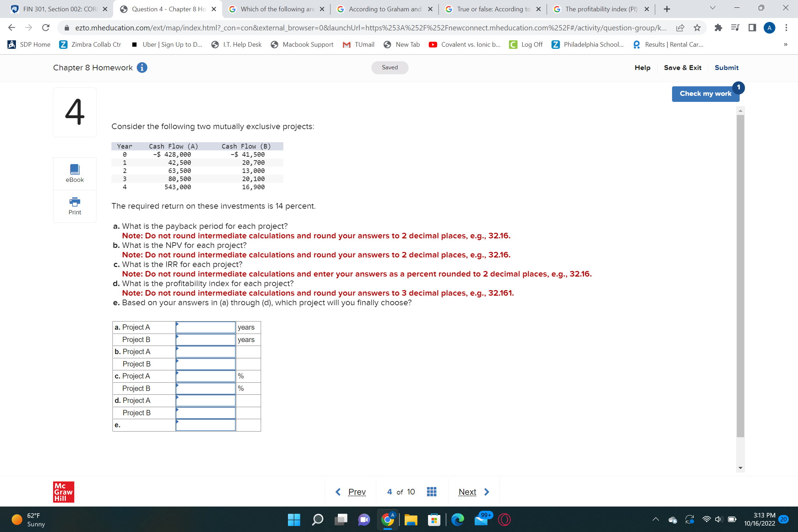The width and height of the screenshot is (798, 532).
Task: Click Project A payback period input field
Action: pyautogui.click(x=205, y=327)
